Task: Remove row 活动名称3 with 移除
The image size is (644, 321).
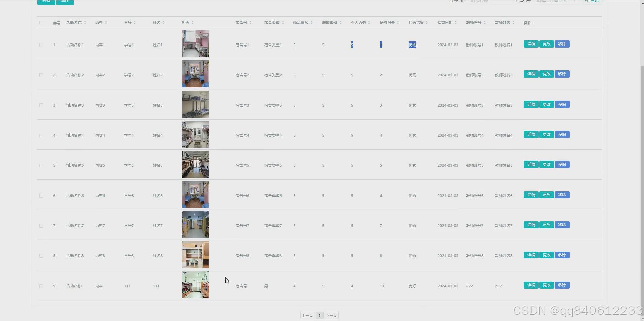Action: coord(562,105)
